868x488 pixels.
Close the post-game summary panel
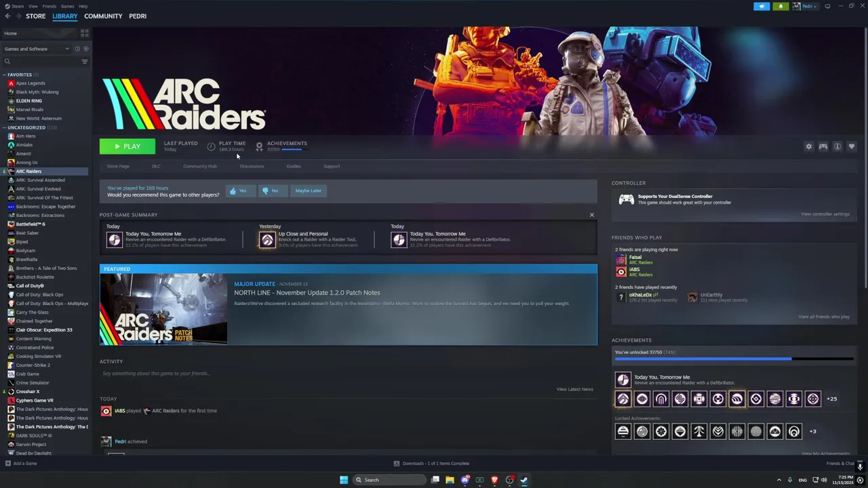[591, 215]
